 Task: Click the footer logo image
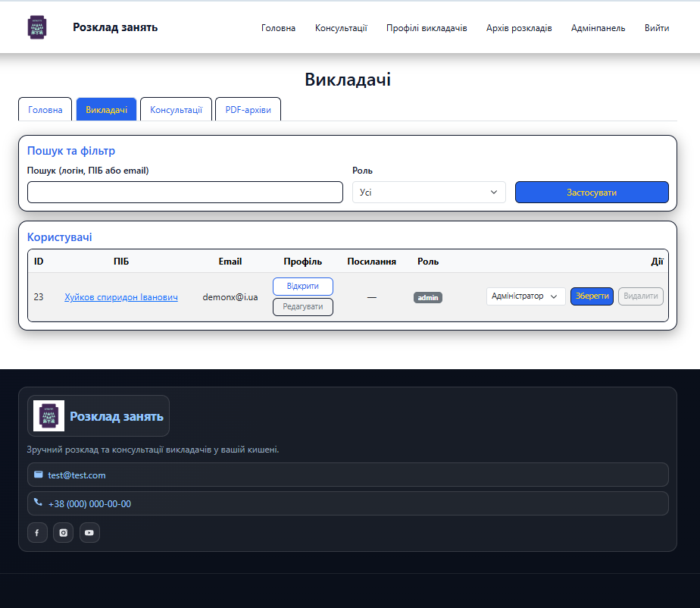pos(49,416)
